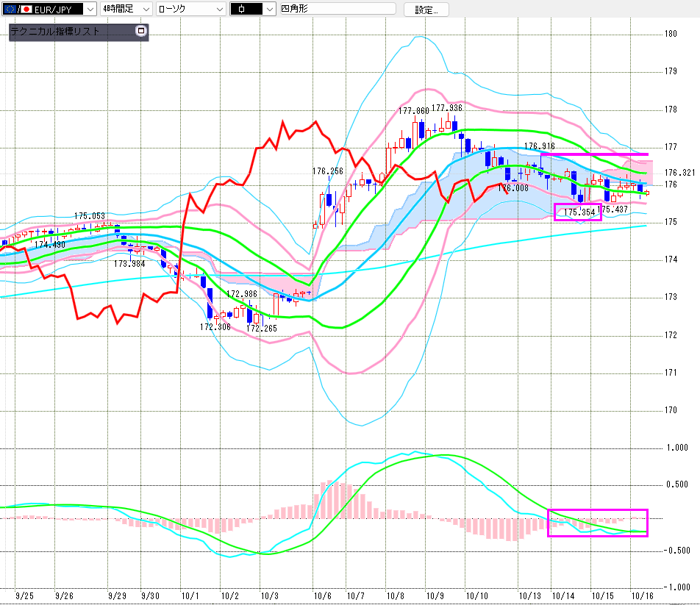
Task: Click the 172.285 low price label
Action: 262,329
